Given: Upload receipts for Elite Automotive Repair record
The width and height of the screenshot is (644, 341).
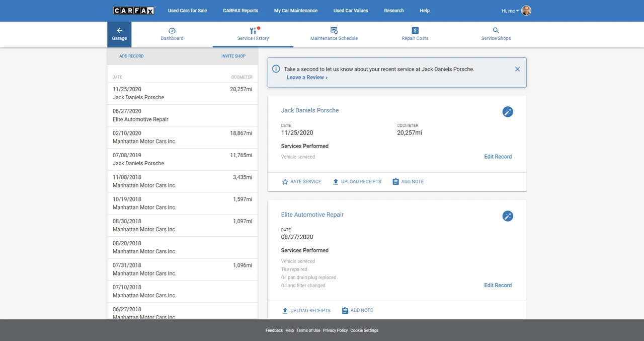Looking at the screenshot, I should [x=306, y=311].
